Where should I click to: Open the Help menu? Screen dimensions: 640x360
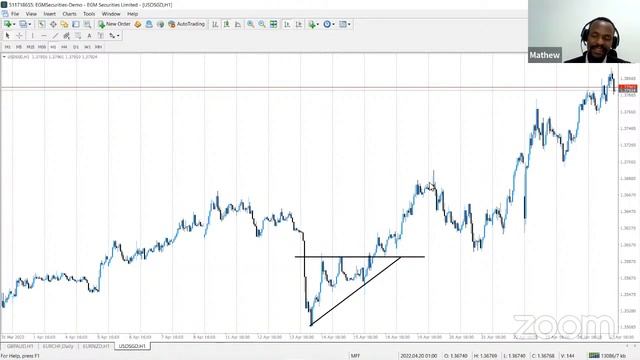click(133, 14)
